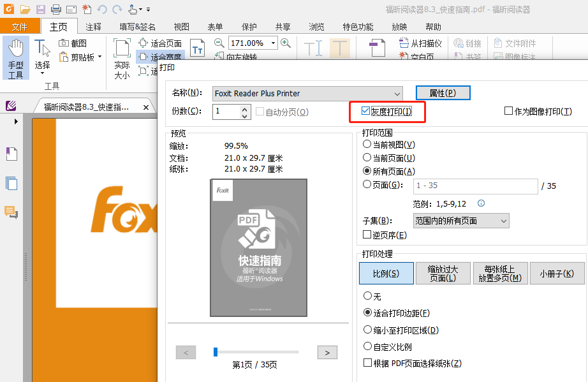Click Fit Width (适合宽度)
Viewport: 588px width, 382px height.
point(160,56)
